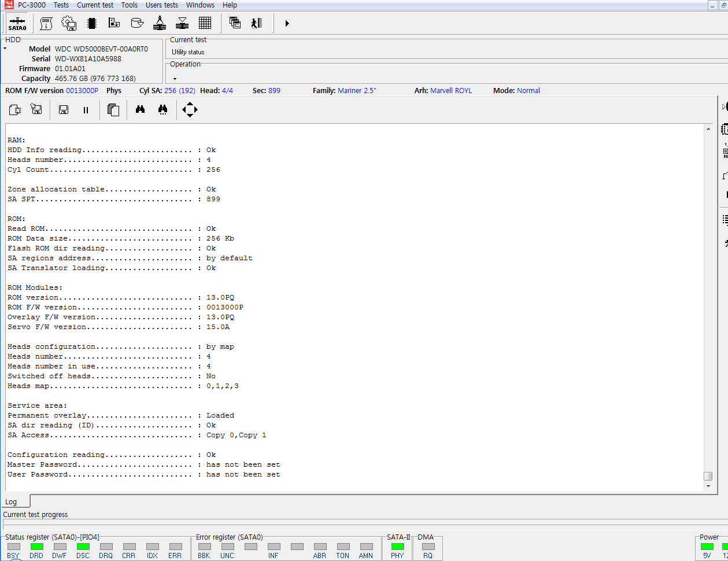Expand the Operation dropdown arrow
The height and width of the screenshot is (561, 728).
tap(175, 79)
